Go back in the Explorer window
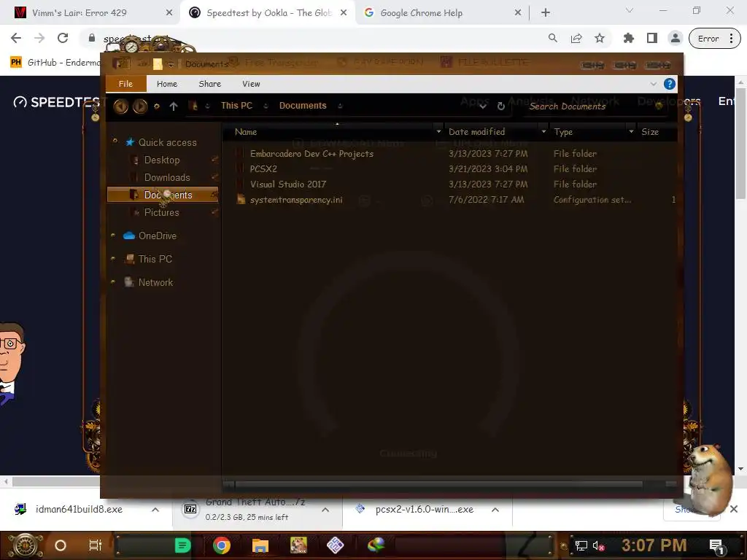This screenshot has height=560, width=747. tap(120, 106)
